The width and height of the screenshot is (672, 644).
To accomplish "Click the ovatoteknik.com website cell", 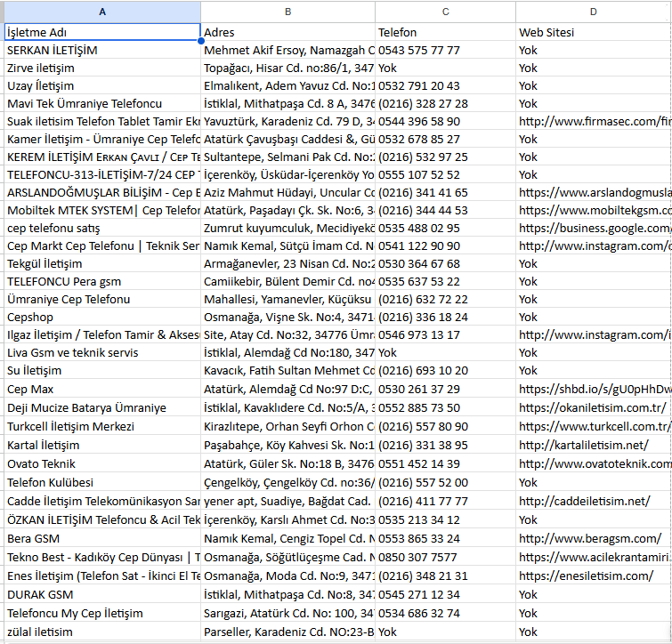I will coord(594,463).
